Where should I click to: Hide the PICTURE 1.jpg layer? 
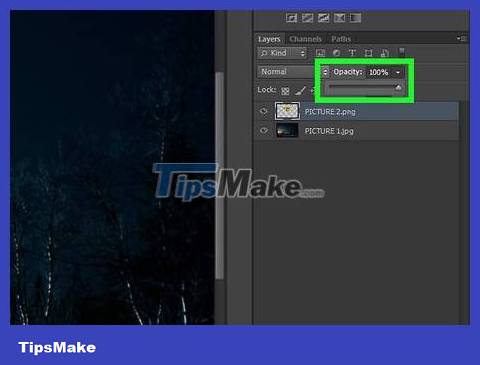pos(264,131)
